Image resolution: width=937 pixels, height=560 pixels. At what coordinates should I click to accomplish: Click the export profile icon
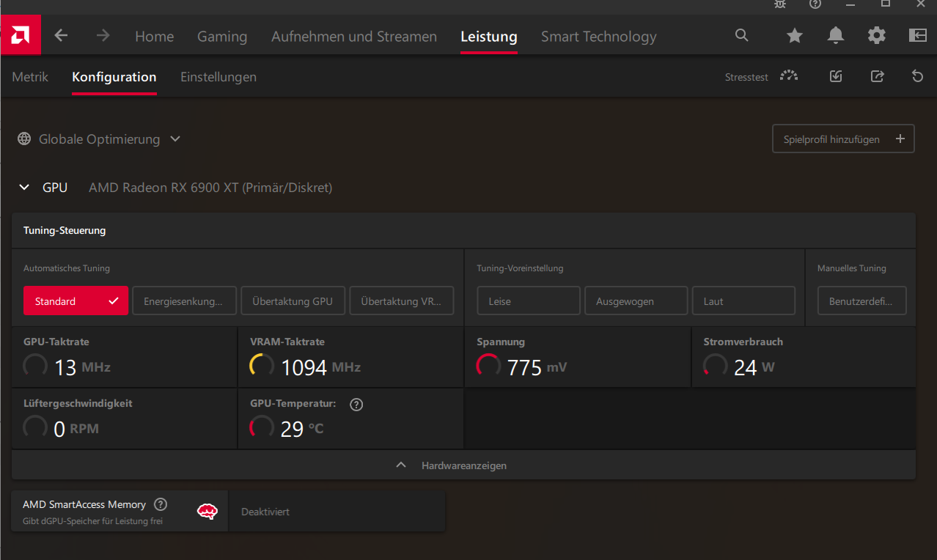coord(877,76)
